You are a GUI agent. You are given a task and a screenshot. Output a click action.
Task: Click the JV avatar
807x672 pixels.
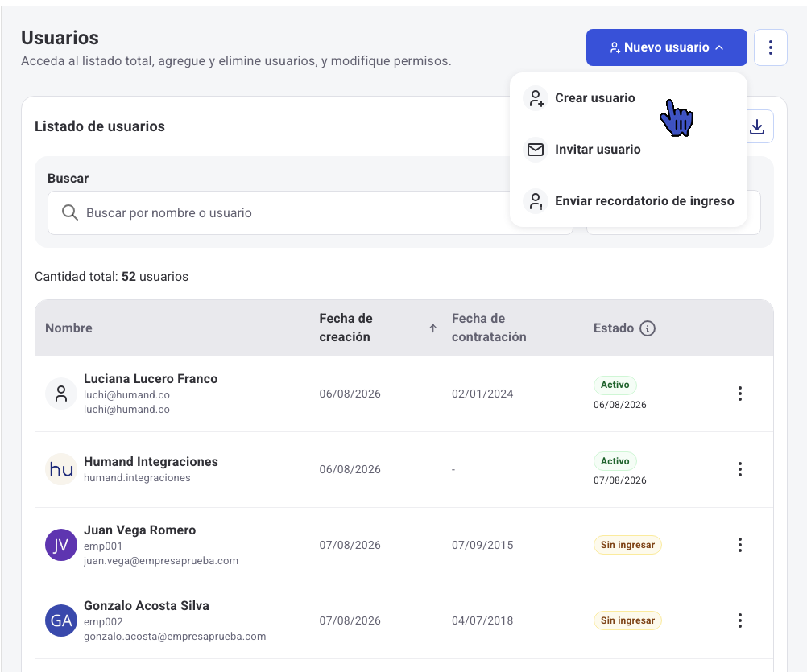[x=61, y=545]
